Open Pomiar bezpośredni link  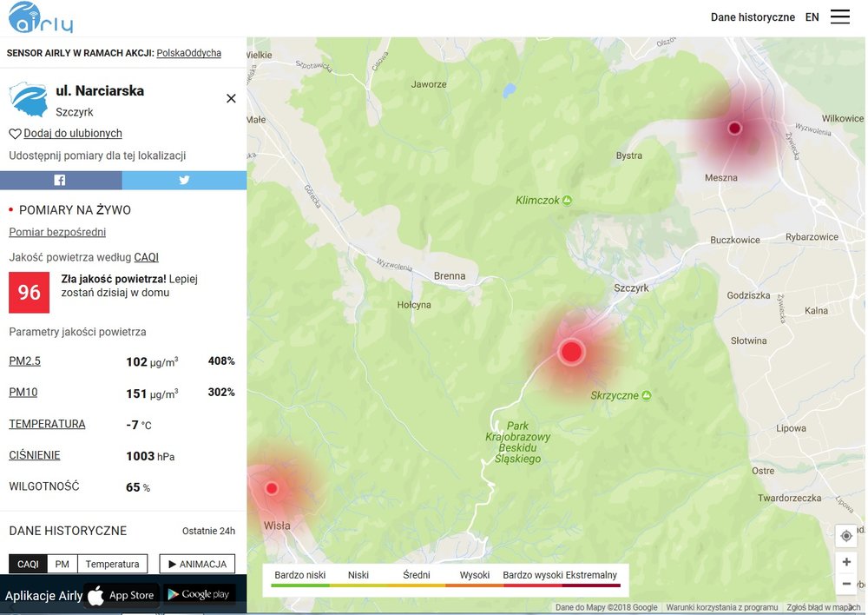[57, 232]
